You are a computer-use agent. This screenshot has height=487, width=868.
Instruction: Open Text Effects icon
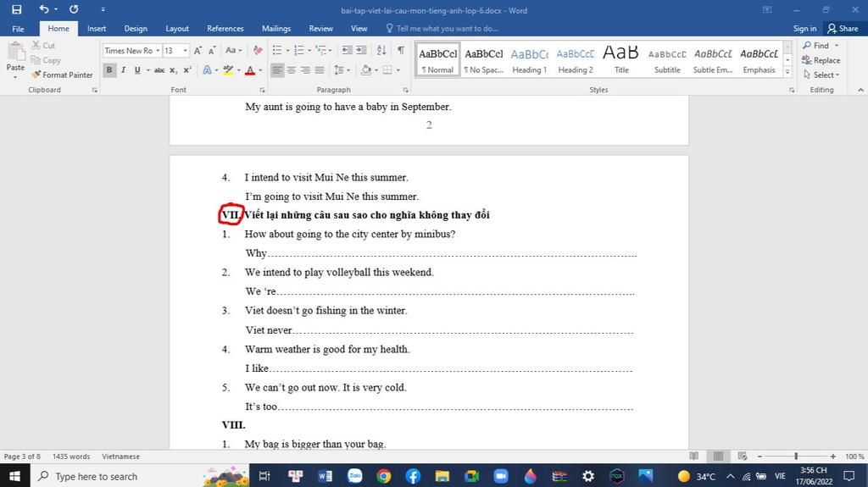pos(207,69)
